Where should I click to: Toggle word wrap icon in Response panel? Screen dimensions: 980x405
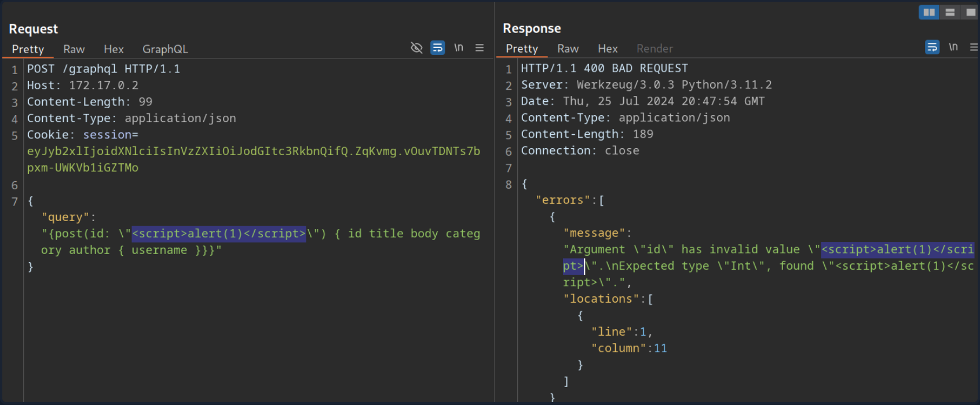pos(932,47)
